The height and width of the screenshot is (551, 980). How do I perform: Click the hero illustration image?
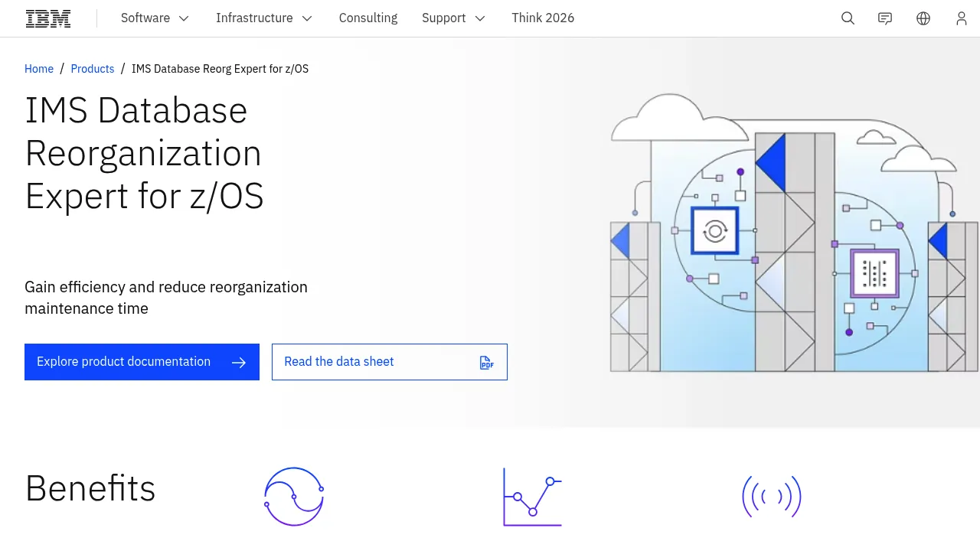tap(794, 233)
